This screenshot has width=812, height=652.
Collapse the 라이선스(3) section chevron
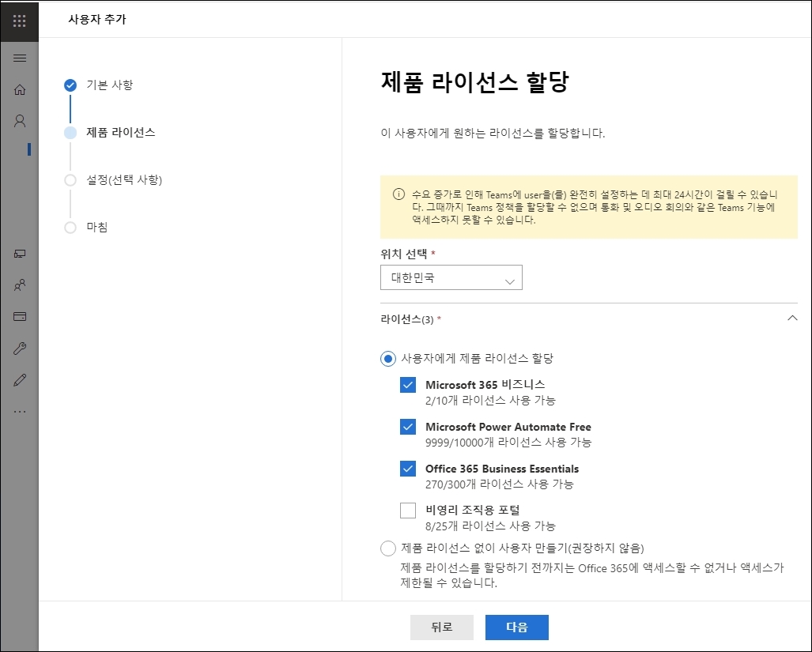coord(791,318)
